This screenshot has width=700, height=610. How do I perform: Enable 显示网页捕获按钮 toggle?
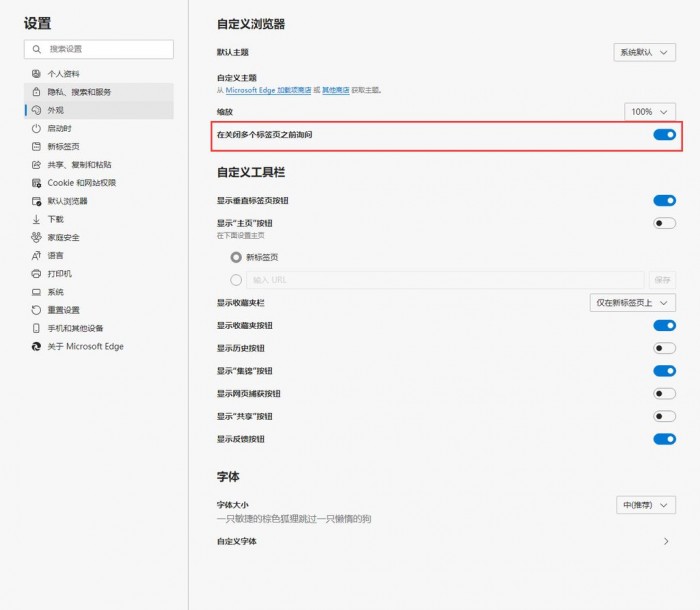pos(664,394)
